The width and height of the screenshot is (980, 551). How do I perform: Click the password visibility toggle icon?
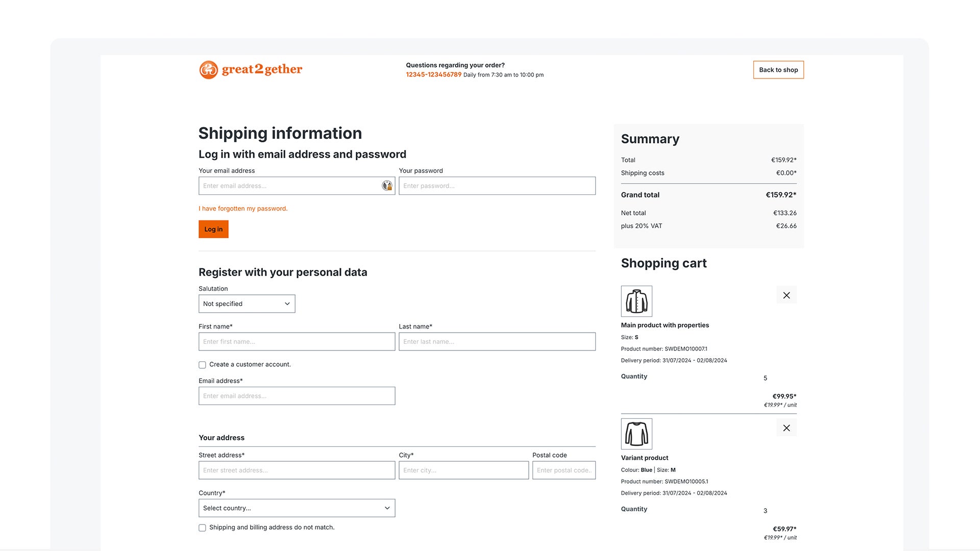[387, 186]
